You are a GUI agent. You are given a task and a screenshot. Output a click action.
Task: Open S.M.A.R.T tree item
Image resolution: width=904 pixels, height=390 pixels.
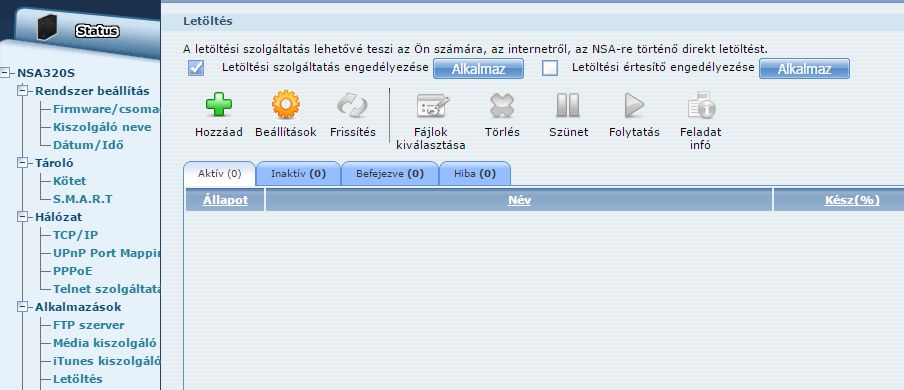[x=82, y=199]
